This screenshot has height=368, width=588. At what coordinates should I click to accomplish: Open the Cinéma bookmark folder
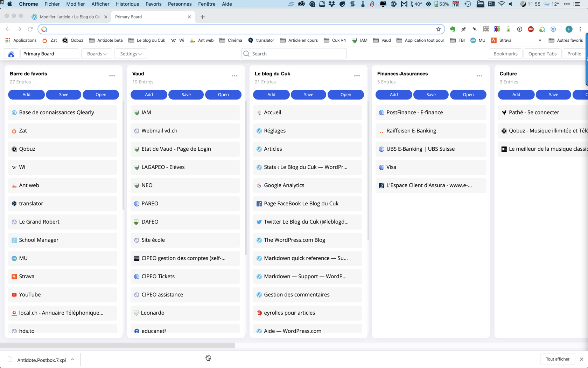click(231, 40)
